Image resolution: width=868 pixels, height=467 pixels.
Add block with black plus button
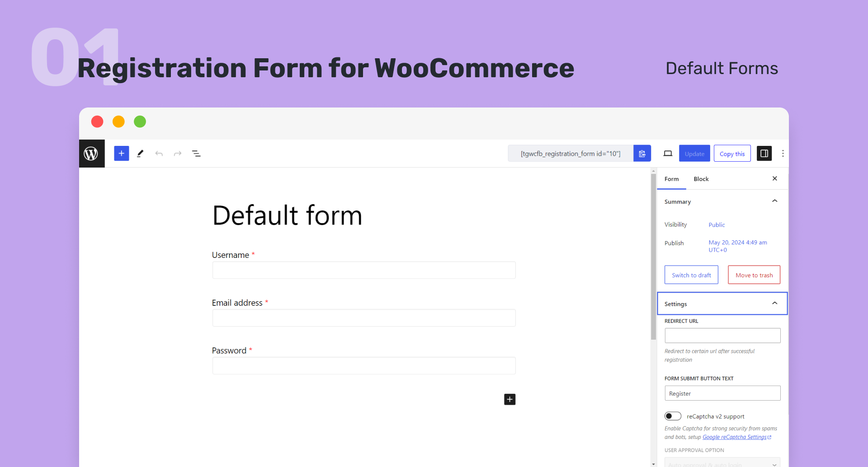tap(509, 399)
